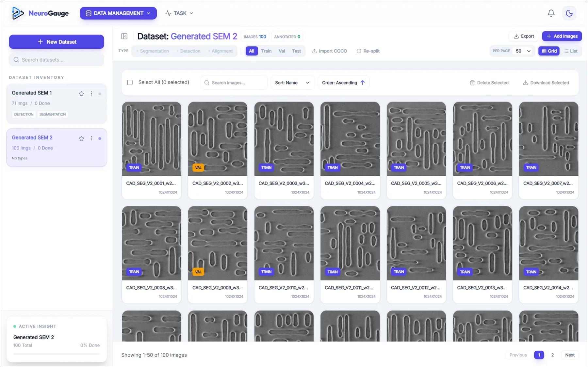Click the database icon in Data Management
The image size is (588, 367).
tap(88, 13)
